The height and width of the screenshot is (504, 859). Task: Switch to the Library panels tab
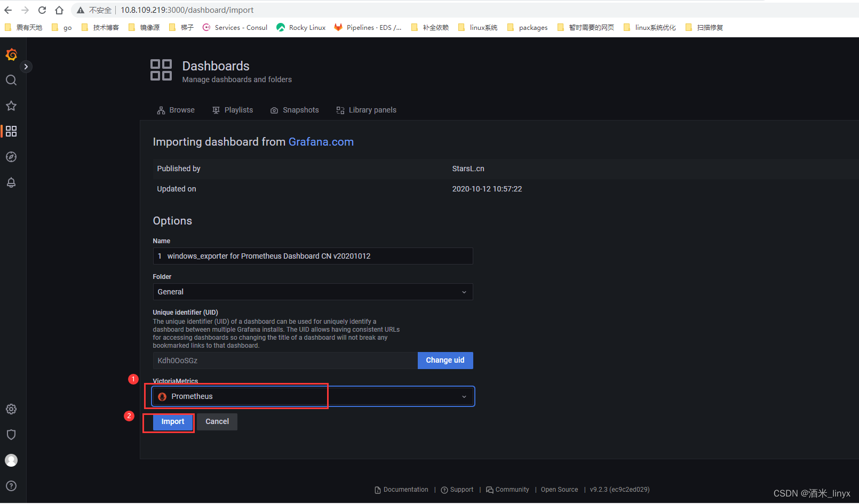coord(367,110)
